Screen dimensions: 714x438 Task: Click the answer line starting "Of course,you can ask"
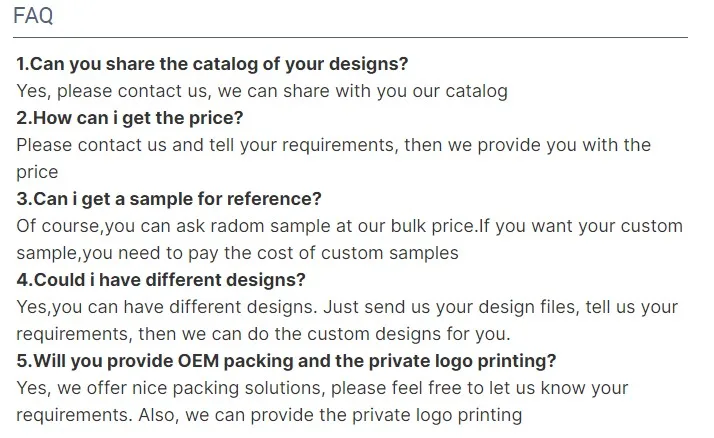click(x=349, y=226)
